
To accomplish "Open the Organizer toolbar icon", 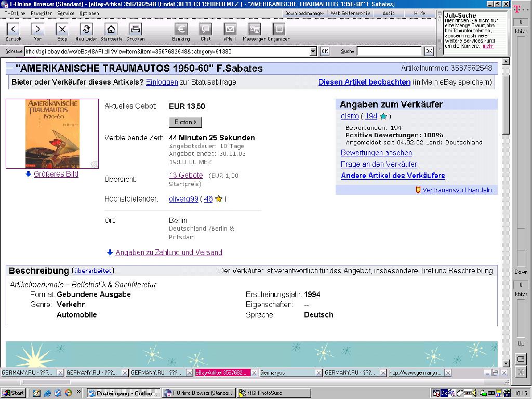I will [279, 29].
